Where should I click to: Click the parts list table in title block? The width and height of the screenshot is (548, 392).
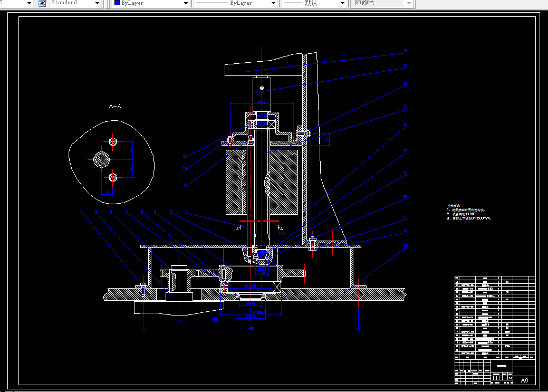pyautogui.click(x=495, y=318)
